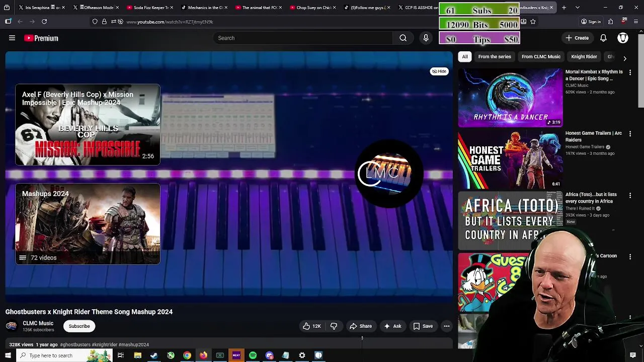Open the YouTube account avatar menu
The height and width of the screenshot is (362, 644).
[x=623, y=38]
